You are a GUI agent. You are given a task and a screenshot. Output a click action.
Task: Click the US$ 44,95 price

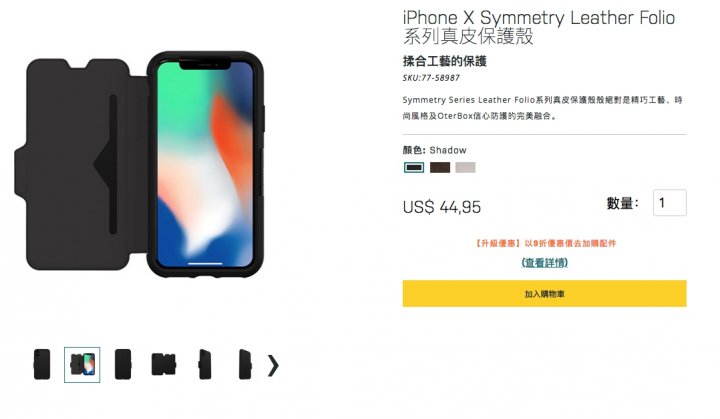pos(442,207)
